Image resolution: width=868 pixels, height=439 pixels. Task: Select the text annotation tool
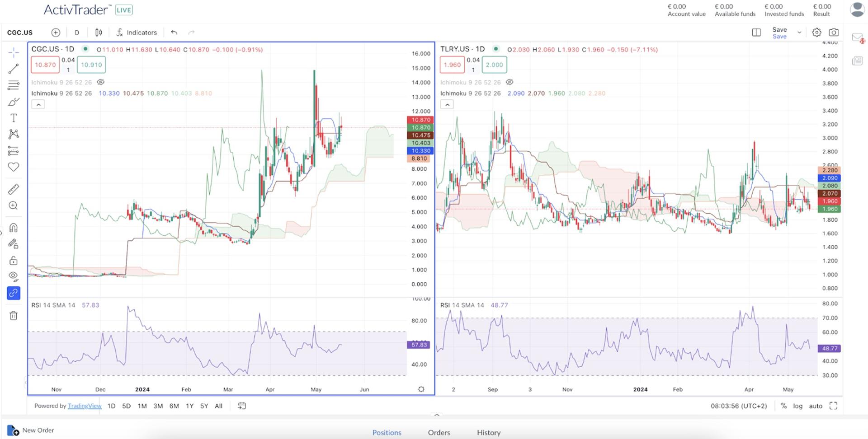coord(14,118)
